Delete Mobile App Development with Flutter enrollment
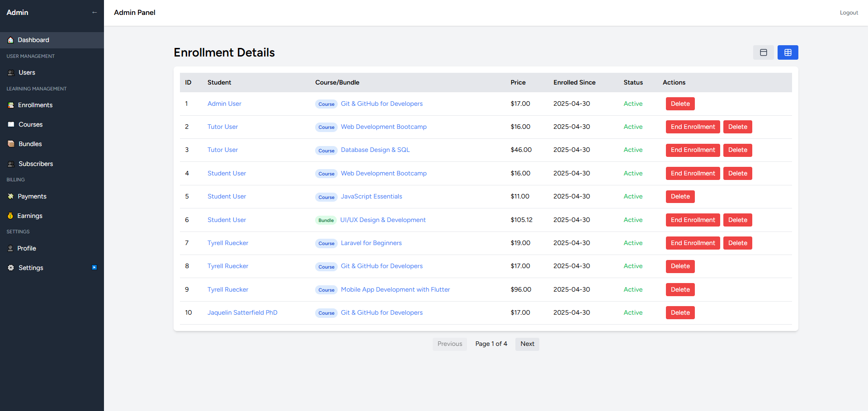The image size is (868, 411). pyautogui.click(x=680, y=290)
